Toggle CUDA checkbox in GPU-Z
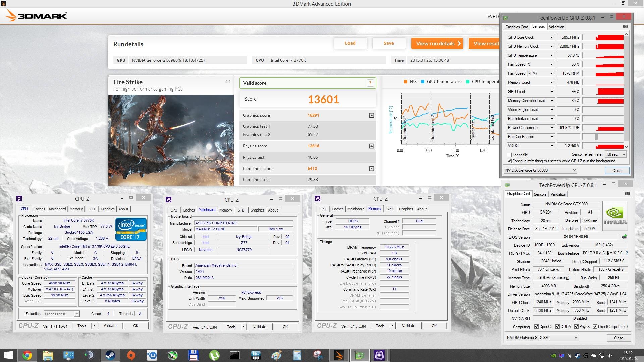Viewport: 644px width, 362px height. coord(557,327)
